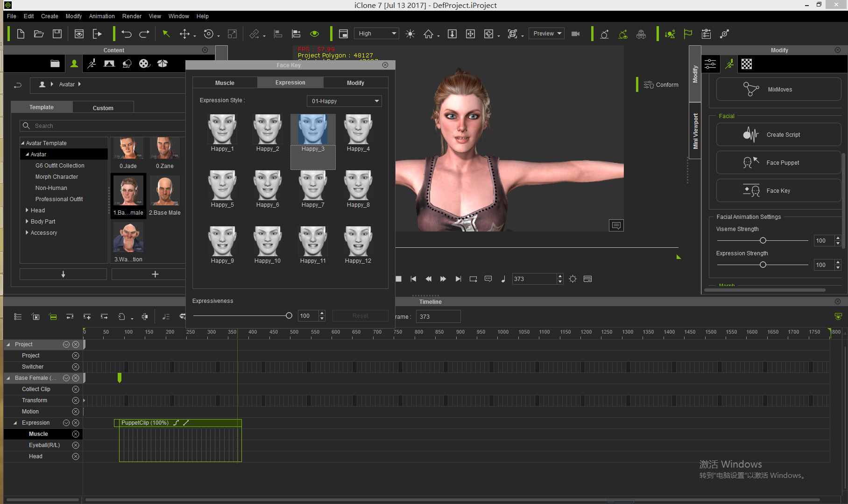Screen dimensions: 848x504
Task: Toggle loop playback icon
Action: tap(473, 279)
